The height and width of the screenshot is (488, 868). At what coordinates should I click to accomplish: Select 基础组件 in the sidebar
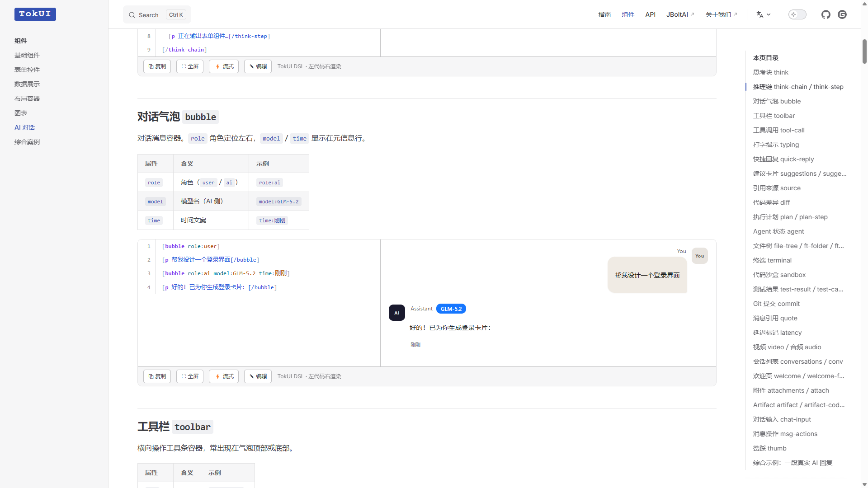pos(27,55)
